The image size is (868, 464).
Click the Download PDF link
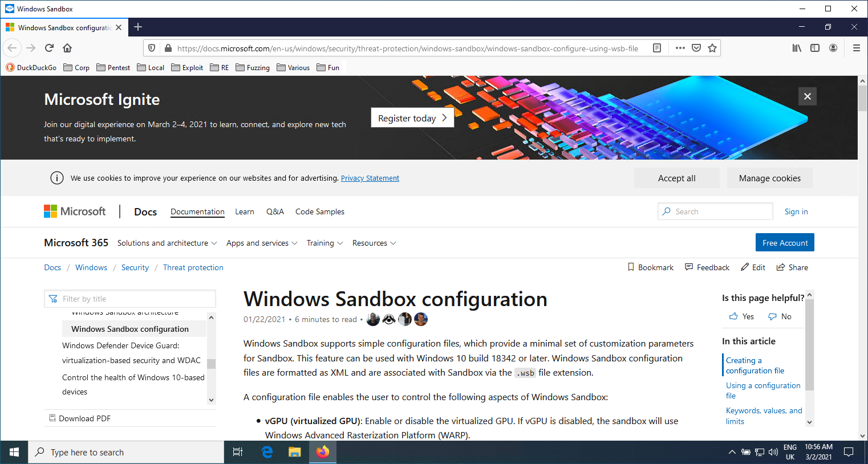(80, 418)
